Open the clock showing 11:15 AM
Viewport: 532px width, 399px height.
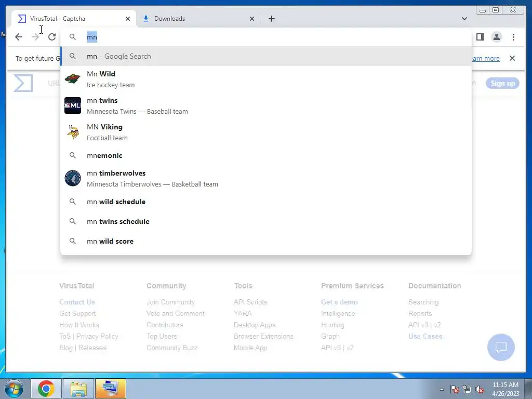pos(505,389)
